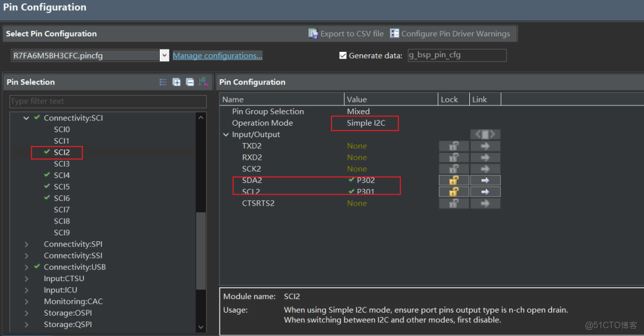Open the pincfg file dropdown
Image resolution: width=644 pixels, height=336 pixels.
pos(165,55)
